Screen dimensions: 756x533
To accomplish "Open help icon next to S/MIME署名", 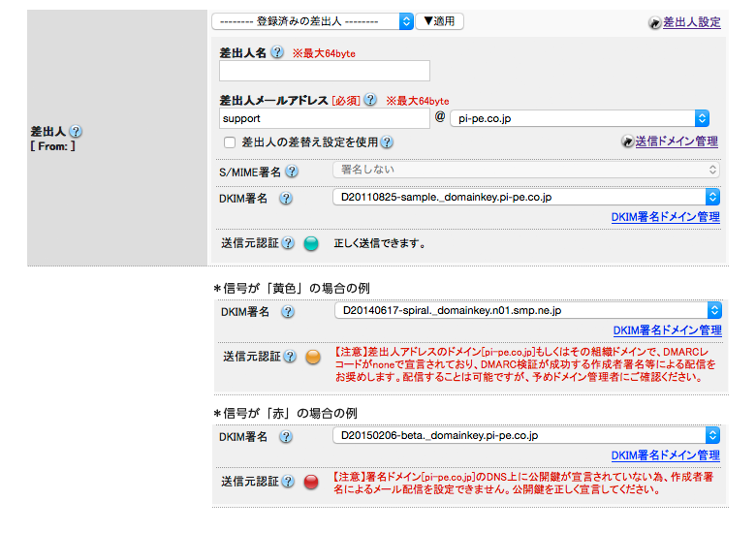I will click(x=292, y=172).
